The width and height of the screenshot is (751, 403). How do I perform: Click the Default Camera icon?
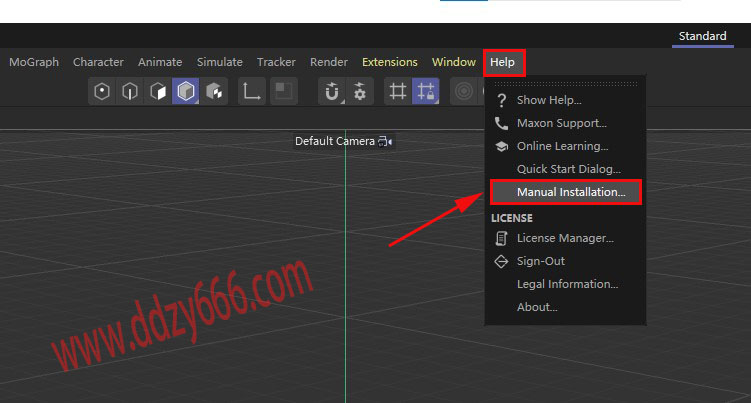tap(385, 141)
